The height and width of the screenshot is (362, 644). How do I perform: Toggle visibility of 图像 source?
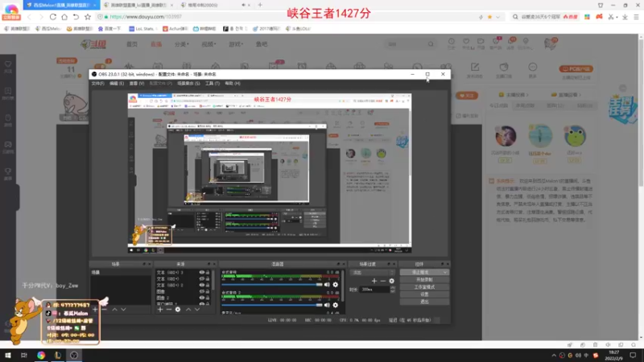point(202,291)
